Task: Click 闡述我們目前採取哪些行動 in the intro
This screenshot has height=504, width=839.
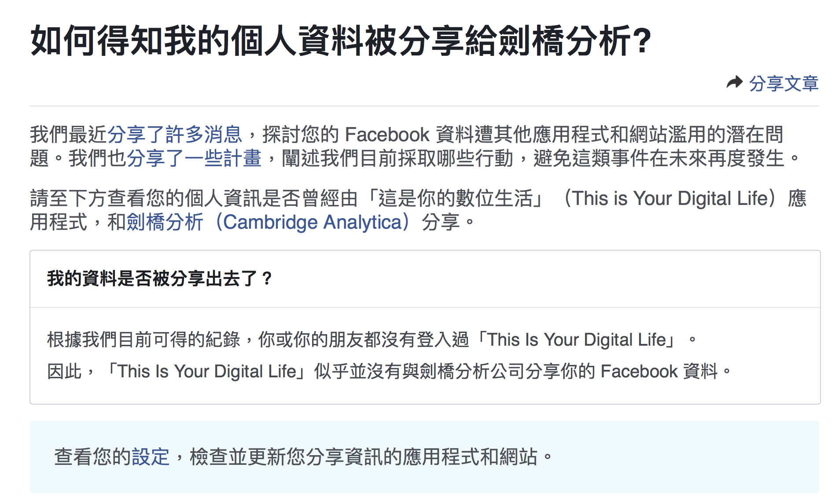Action: tap(397, 158)
